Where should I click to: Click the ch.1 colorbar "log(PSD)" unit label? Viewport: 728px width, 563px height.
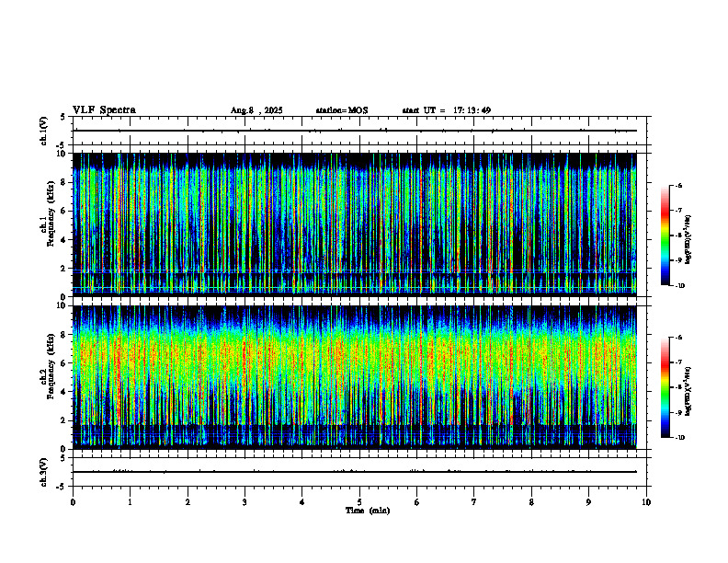[x=688, y=239]
